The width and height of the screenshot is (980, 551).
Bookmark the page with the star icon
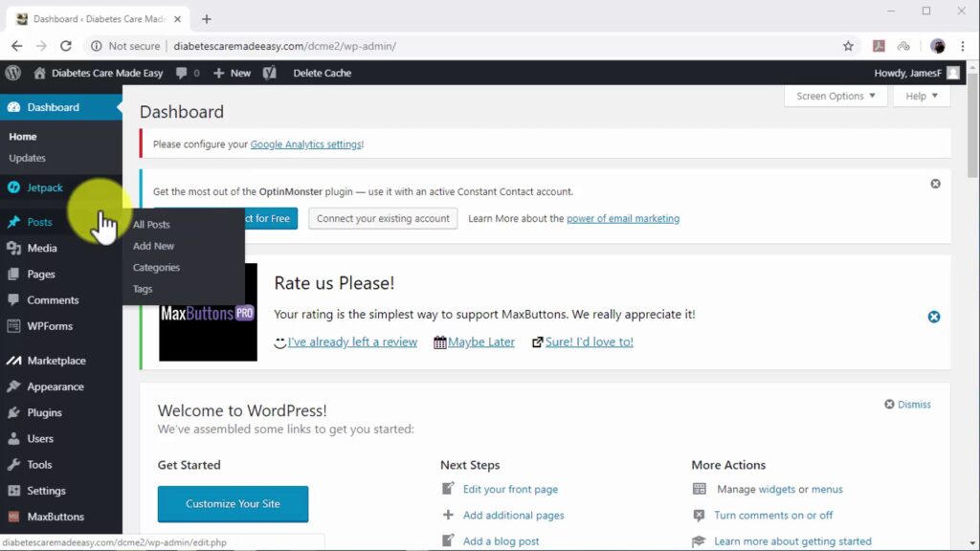pos(848,46)
